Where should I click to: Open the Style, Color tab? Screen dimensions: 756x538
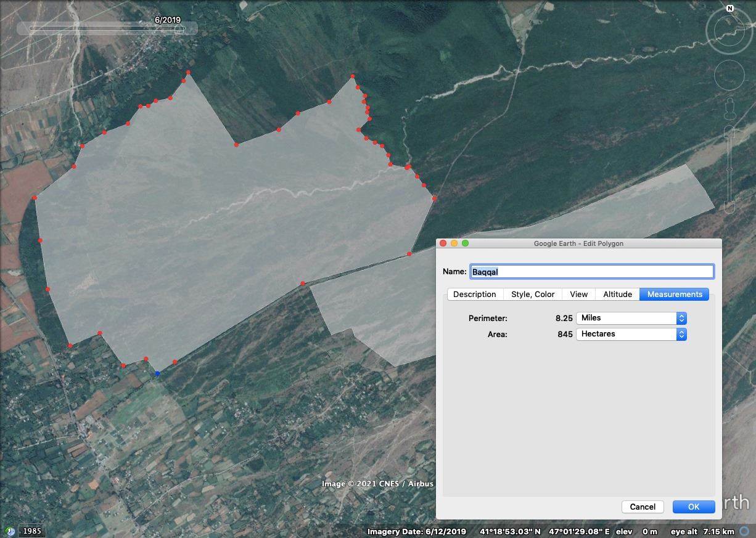point(533,295)
